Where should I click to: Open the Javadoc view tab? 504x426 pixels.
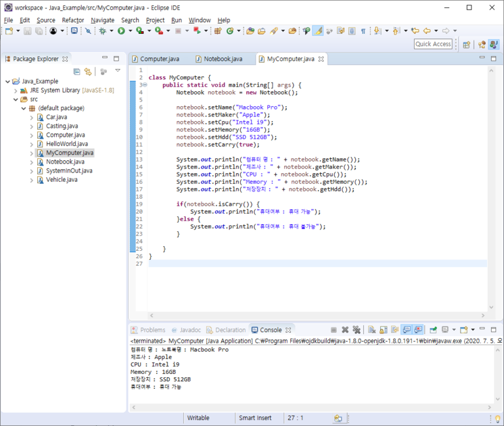[x=186, y=330]
